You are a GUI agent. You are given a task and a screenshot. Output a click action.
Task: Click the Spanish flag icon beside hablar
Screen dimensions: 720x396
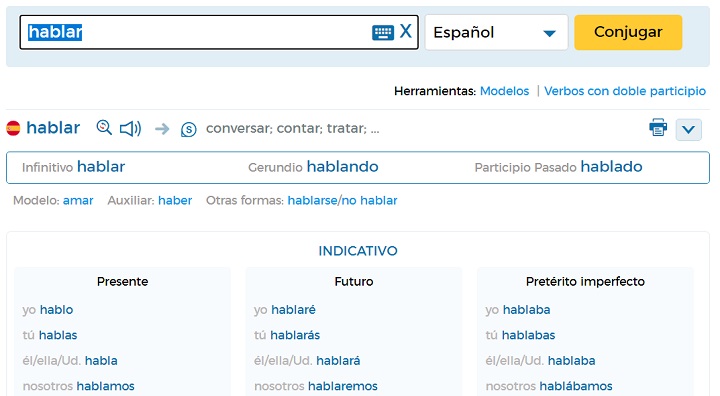pos(13,128)
